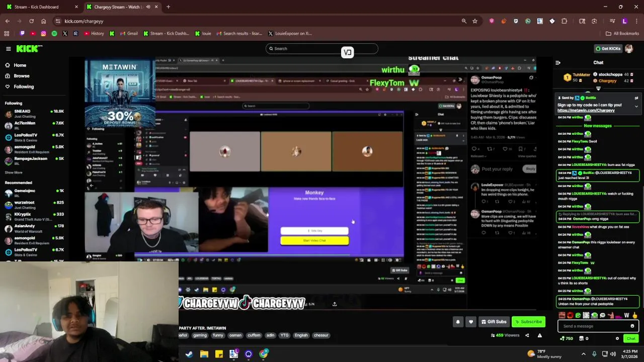Jump to New messages in chat
This screenshot has height=362, width=644.
point(598,126)
